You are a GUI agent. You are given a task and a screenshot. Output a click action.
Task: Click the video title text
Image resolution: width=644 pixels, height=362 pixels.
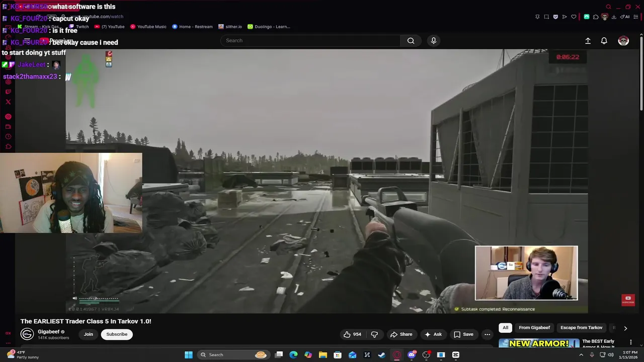coord(86,321)
